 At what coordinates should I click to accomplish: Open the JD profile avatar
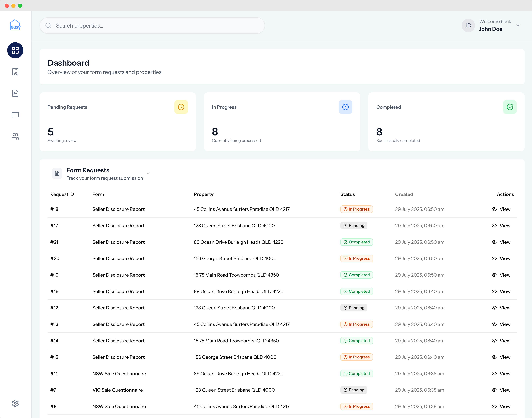click(x=468, y=25)
